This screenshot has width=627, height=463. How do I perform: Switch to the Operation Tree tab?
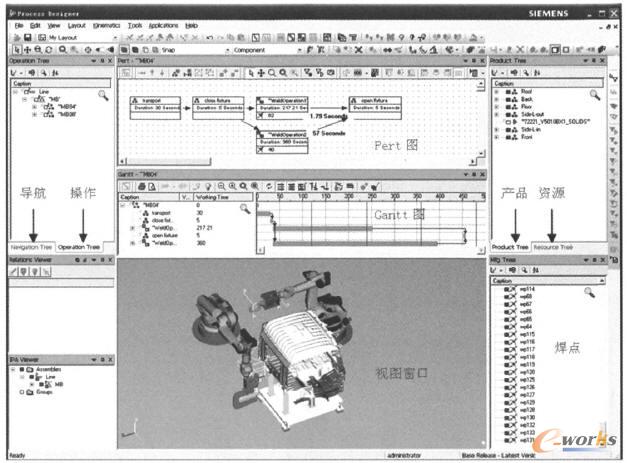coord(78,246)
